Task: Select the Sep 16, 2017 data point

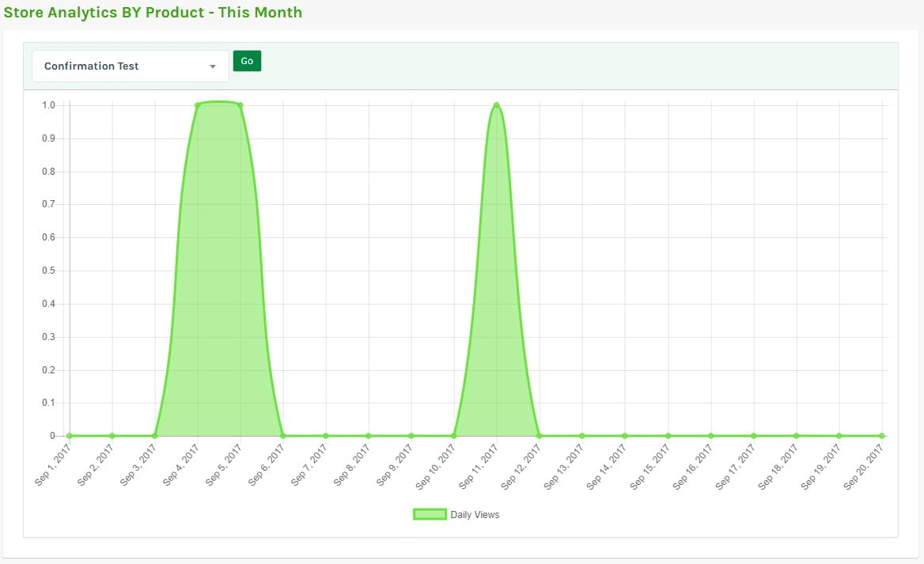Action: [x=710, y=436]
